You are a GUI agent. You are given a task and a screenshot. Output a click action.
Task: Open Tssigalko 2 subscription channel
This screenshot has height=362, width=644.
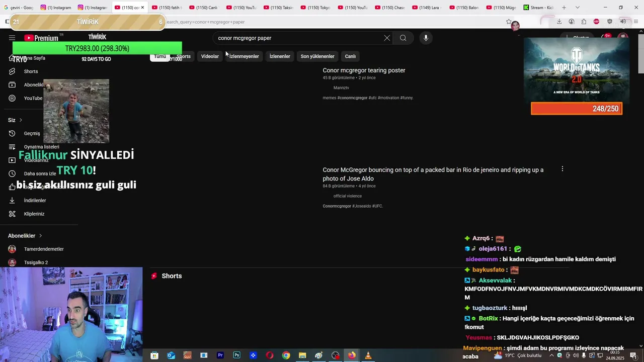tap(36, 262)
